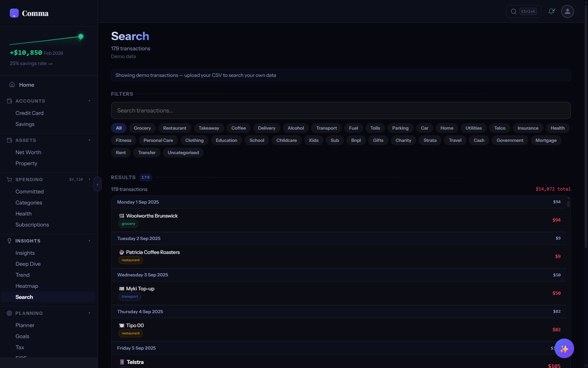Open the notifications bell
Viewport: 588px width, 368px height.
click(551, 11)
